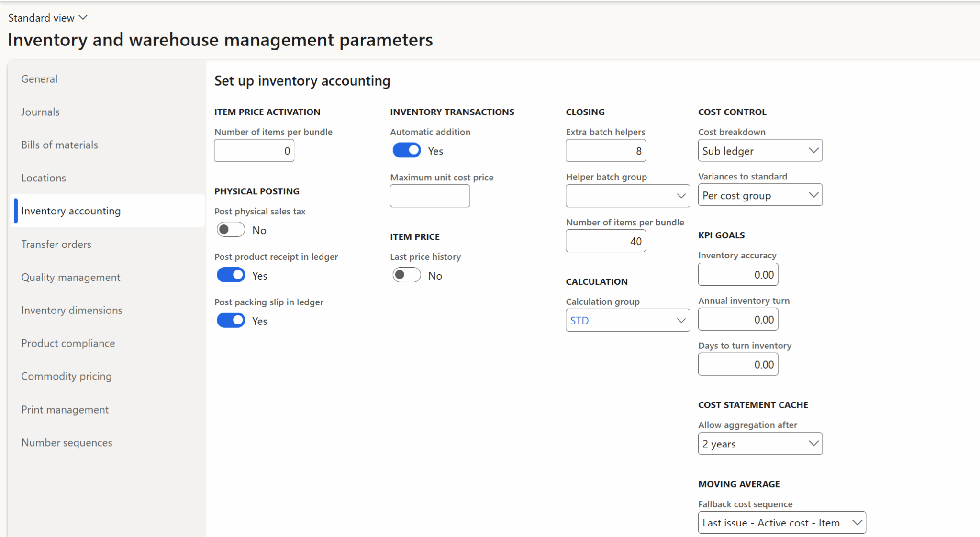Click the Extra batch helpers field
Viewport: 980px width, 537px height.
[605, 150]
